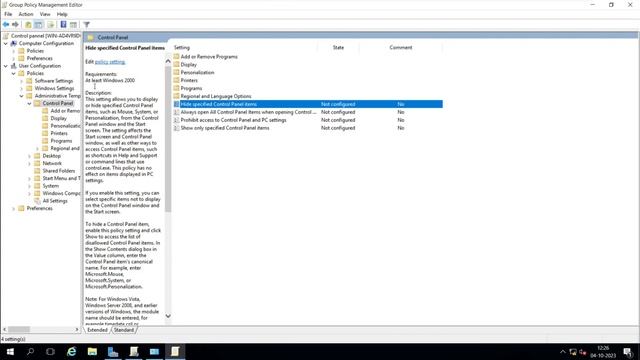Open Internet Explorer from the taskbar

pos(72,351)
